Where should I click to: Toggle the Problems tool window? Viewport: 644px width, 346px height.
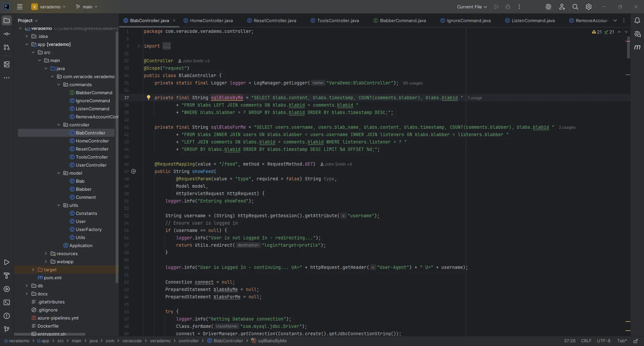click(7, 316)
